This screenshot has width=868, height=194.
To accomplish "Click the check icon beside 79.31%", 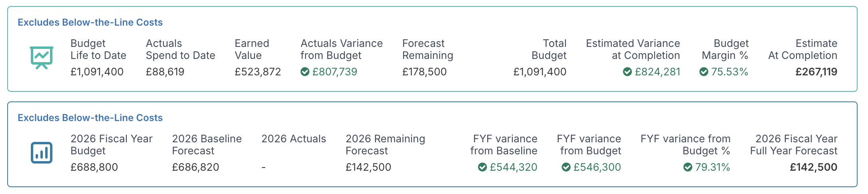I will (x=688, y=167).
